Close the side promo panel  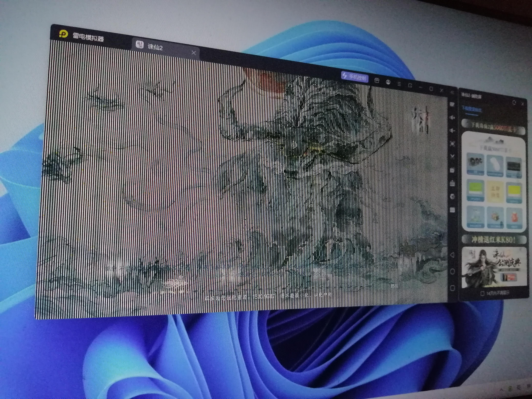522,104
